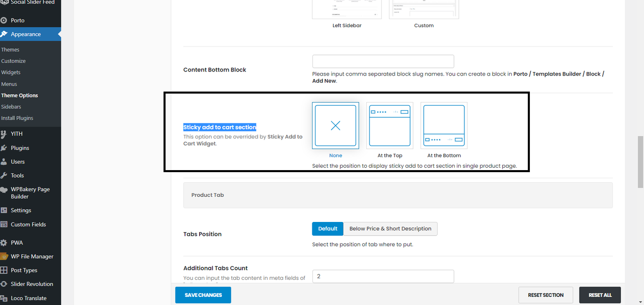Image resolution: width=644 pixels, height=305 pixels.
Task: Click the Additional Tabs Count field
Action: (383, 276)
